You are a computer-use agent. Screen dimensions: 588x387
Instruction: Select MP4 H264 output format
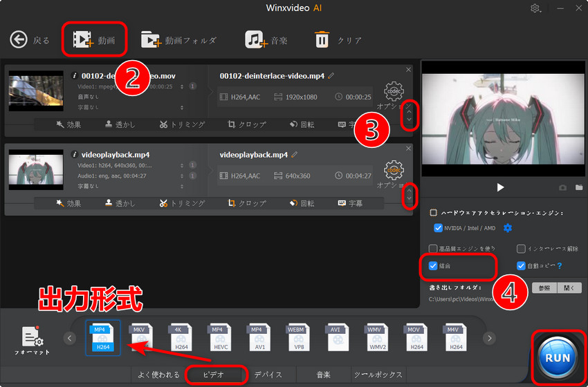coord(103,338)
